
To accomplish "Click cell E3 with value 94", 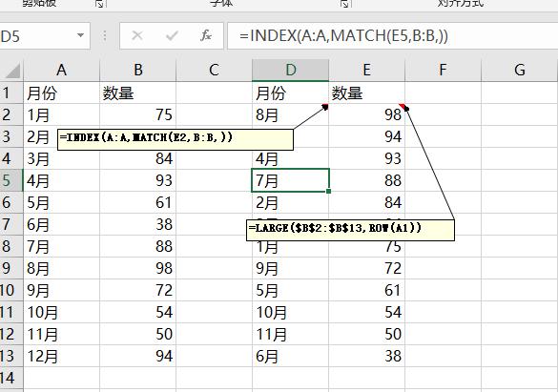I will pyautogui.click(x=366, y=136).
